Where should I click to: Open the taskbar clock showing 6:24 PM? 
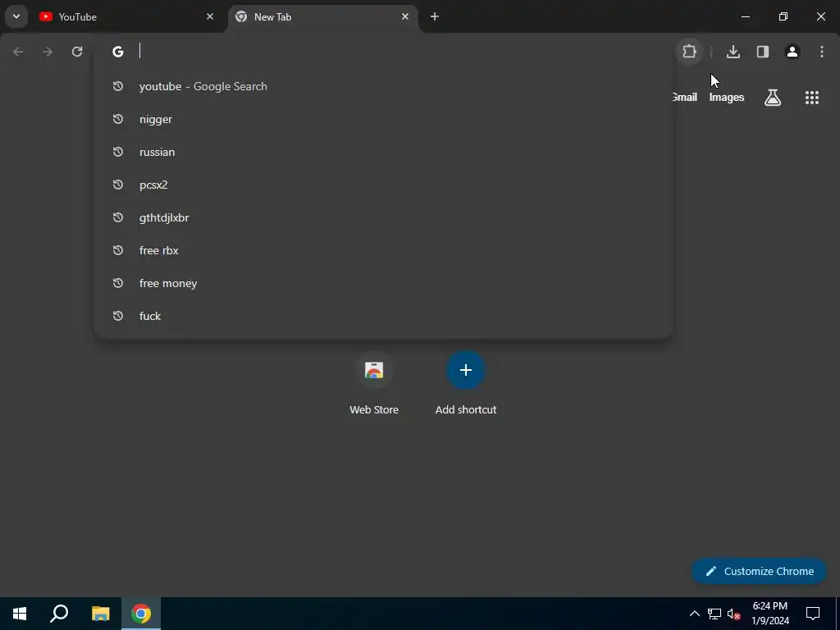coord(770,614)
